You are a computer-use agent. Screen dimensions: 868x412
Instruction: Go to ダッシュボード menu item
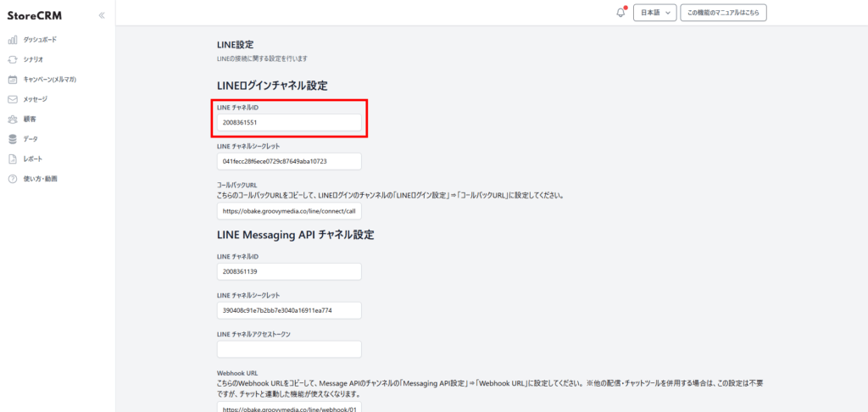point(41,40)
